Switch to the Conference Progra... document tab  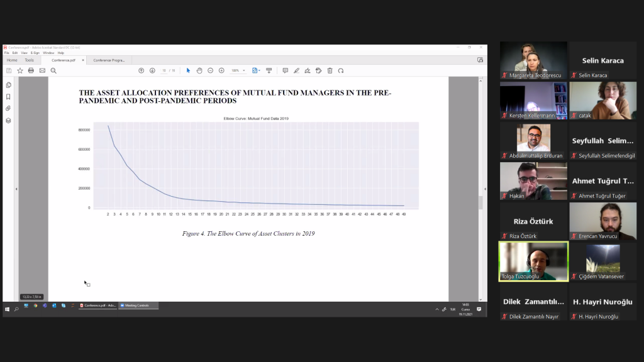click(x=109, y=60)
